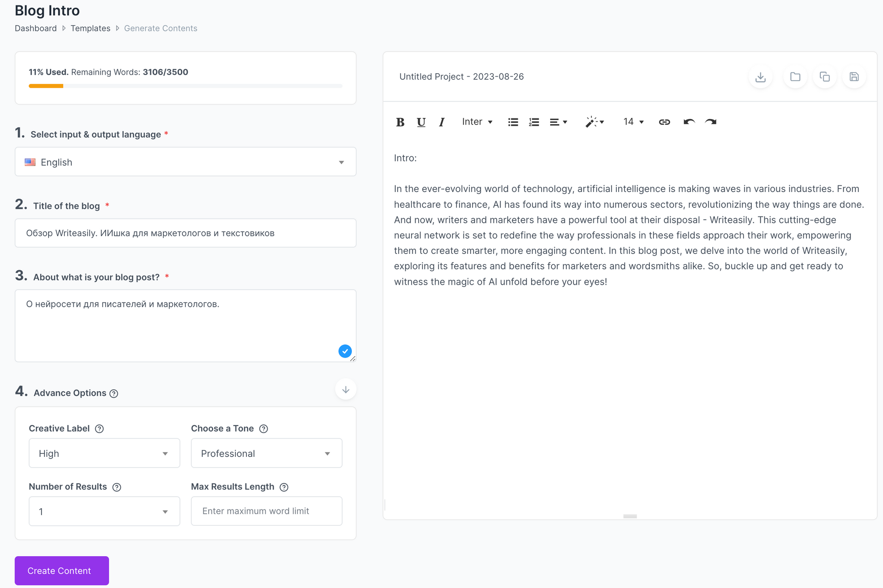Go to Templates breadcrumb link
Image resolution: width=883 pixels, height=588 pixels.
(91, 28)
